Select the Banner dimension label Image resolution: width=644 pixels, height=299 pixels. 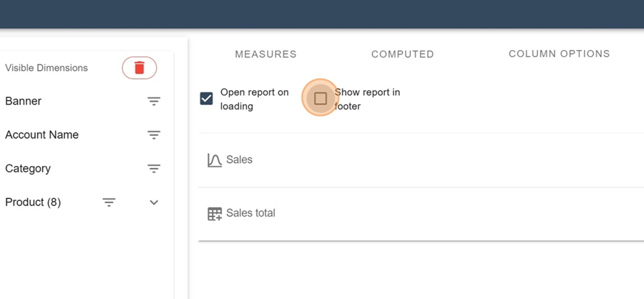[24, 101]
